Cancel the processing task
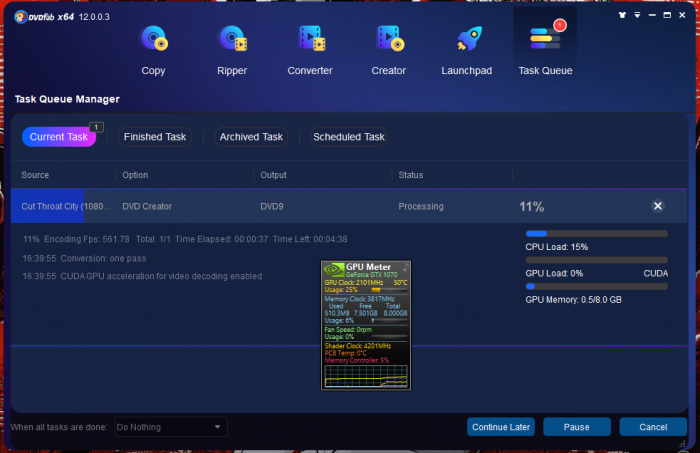This screenshot has height=453, width=700. pyautogui.click(x=652, y=427)
